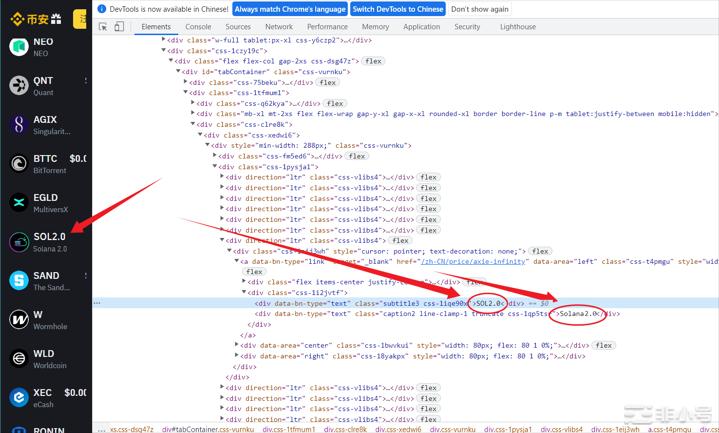719x433 pixels.
Task: Switch to the Network tab
Action: tap(279, 27)
